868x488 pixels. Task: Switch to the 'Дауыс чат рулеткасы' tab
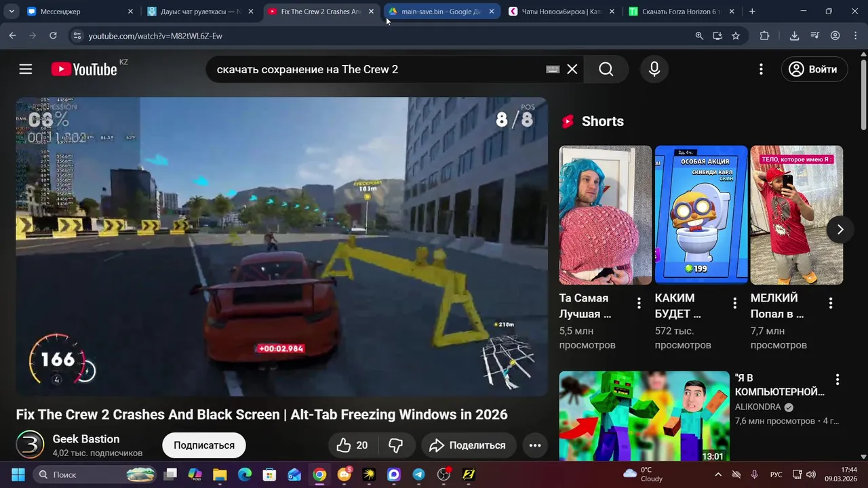click(200, 12)
